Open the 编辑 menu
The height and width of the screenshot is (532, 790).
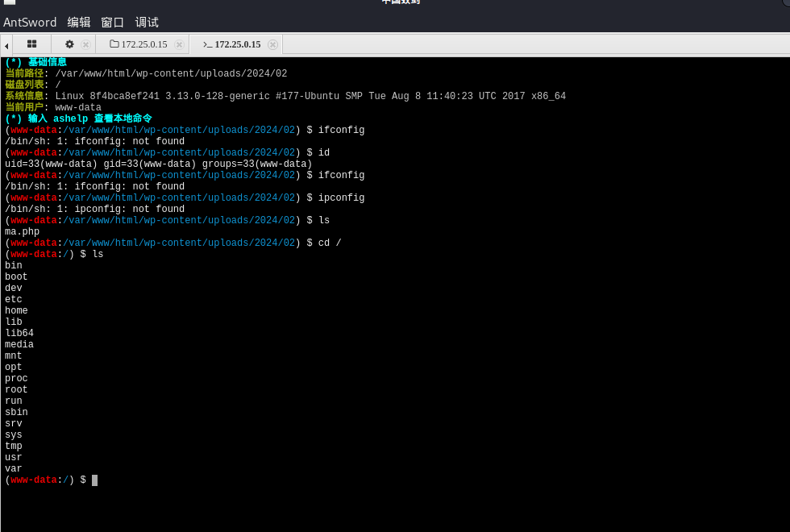[79, 23]
